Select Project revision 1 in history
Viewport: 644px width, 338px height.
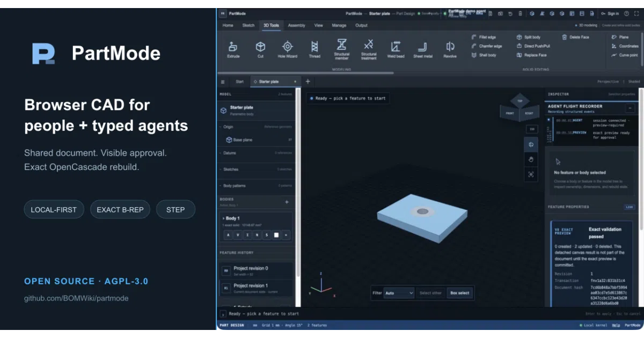257,288
